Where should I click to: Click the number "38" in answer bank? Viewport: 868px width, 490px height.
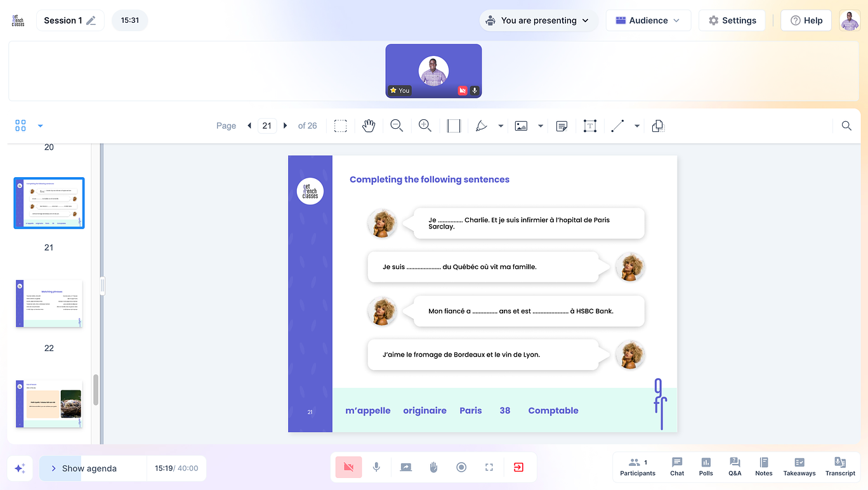point(505,411)
